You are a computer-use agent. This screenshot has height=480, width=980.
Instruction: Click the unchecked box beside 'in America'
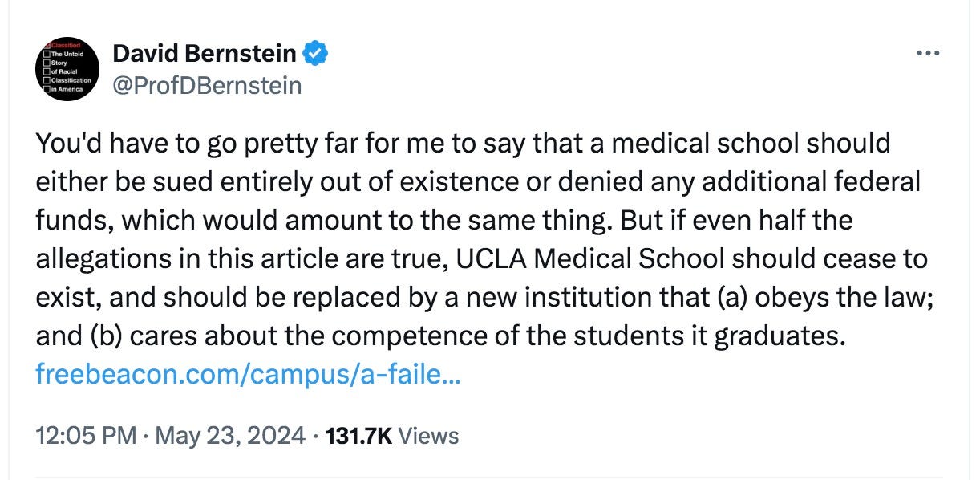(47, 89)
